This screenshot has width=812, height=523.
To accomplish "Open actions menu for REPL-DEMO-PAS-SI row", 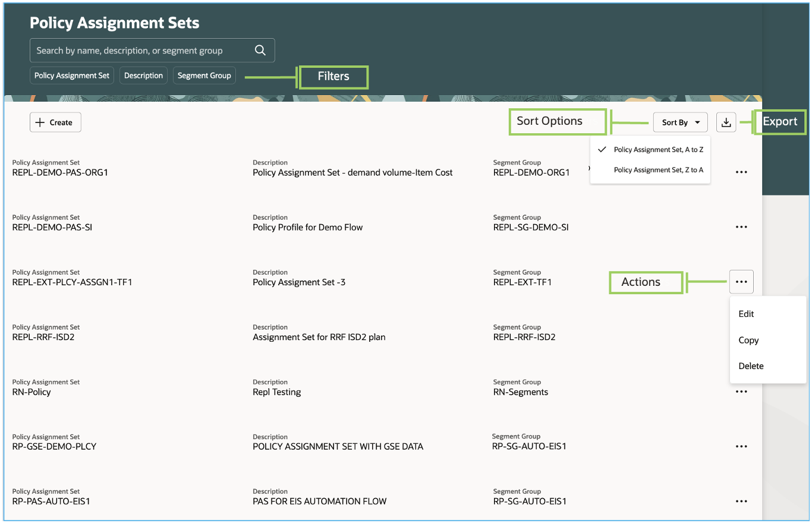I will click(741, 227).
